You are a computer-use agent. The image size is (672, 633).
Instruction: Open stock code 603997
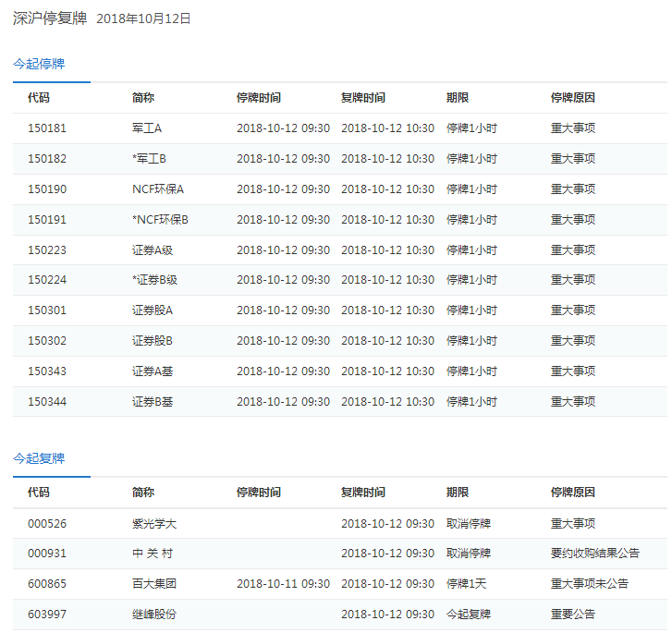pyautogui.click(x=47, y=615)
